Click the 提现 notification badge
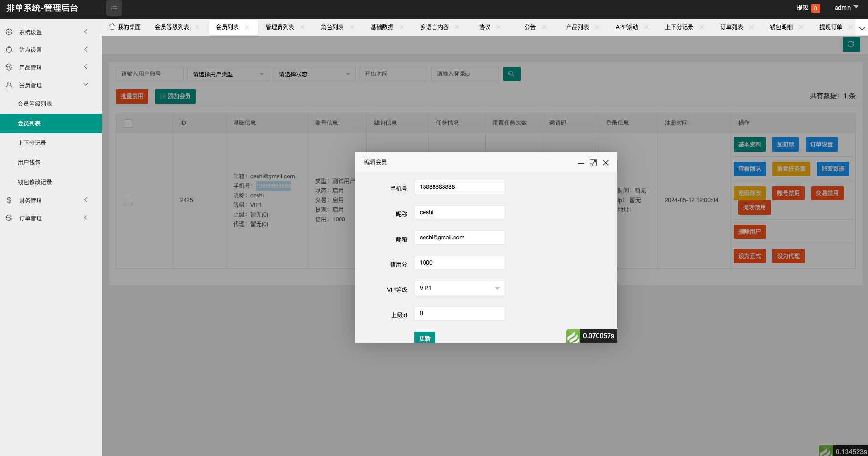Image resolution: width=868 pixels, height=456 pixels. tap(816, 8)
